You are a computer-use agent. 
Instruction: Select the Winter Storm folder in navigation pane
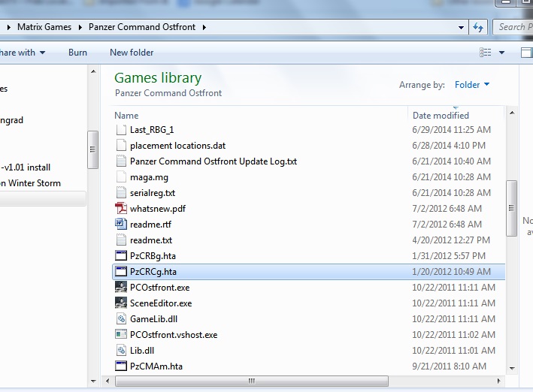tap(31, 183)
